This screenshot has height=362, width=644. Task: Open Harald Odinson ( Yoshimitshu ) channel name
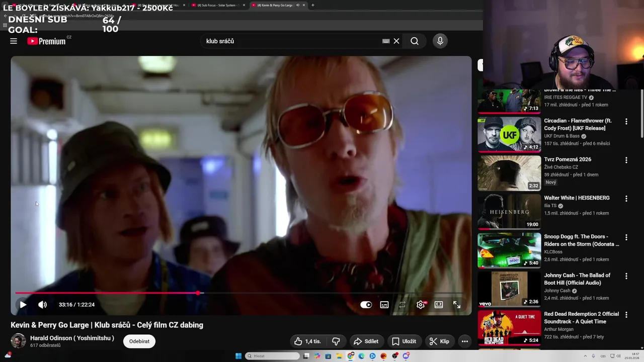coord(72,338)
